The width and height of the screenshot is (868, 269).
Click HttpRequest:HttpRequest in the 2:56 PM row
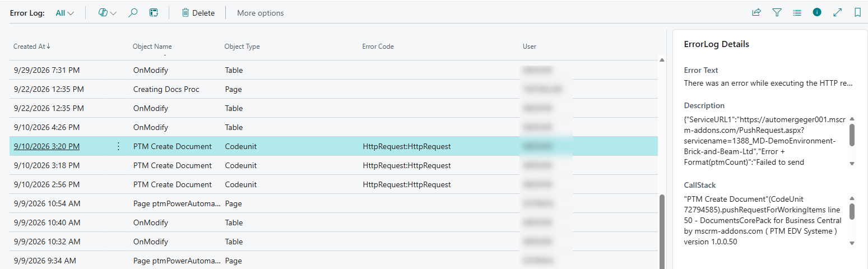407,184
